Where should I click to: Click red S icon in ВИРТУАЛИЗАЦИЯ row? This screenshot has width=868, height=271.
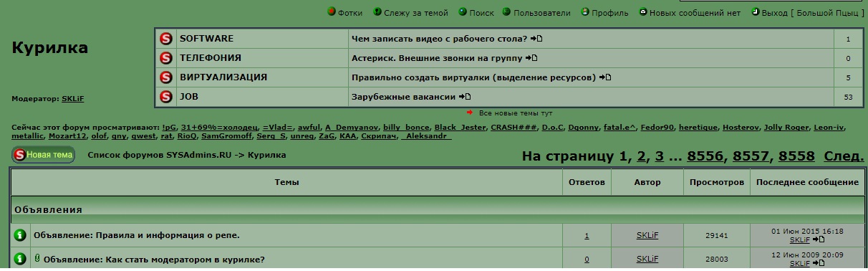tap(166, 77)
